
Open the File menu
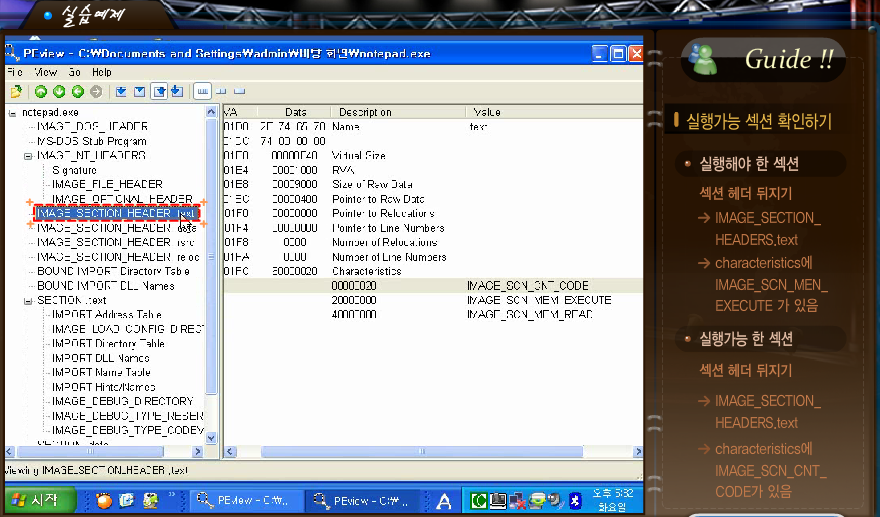pyautogui.click(x=15, y=72)
